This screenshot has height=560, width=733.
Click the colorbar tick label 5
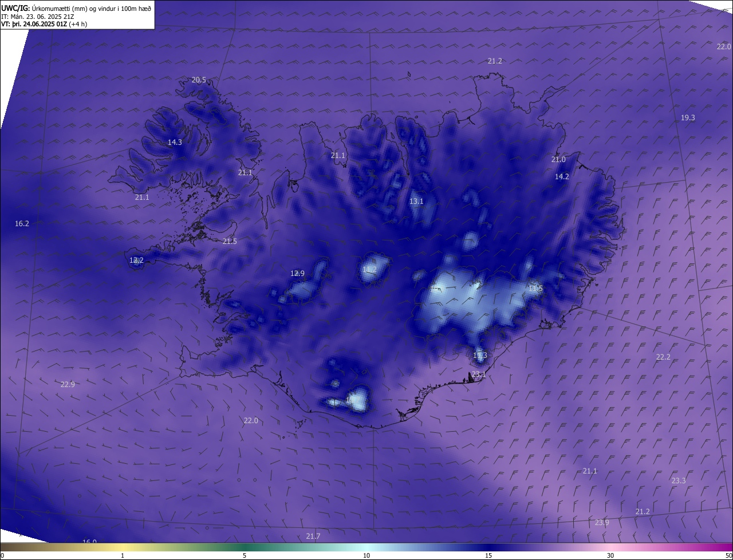[245, 555]
